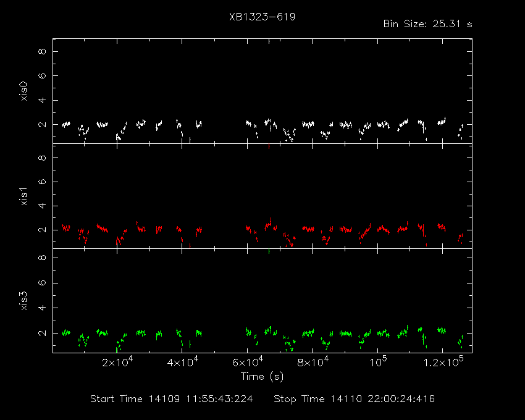525x420 pixels.
Task: Click the y-axis value 6 on xis3 panel
Action: click(x=42, y=283)
